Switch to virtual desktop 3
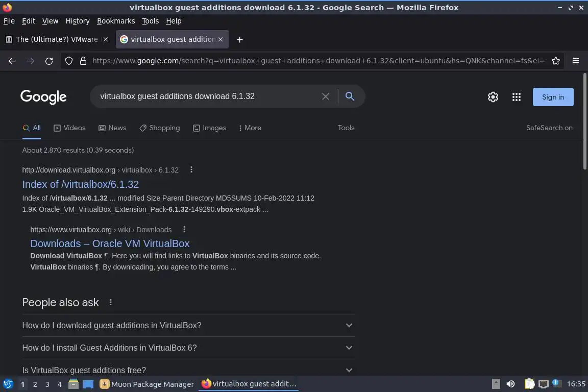 pos(47,384)
